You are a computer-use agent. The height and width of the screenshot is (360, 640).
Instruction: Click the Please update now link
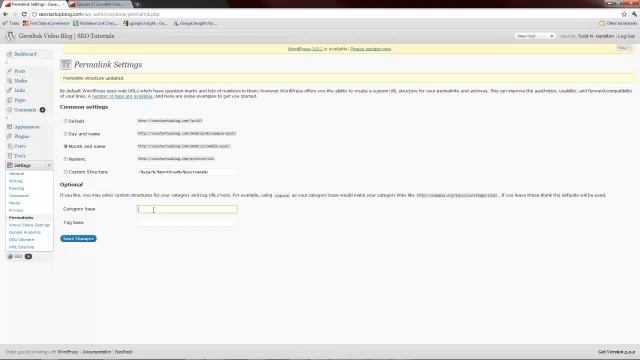[371, 49]
